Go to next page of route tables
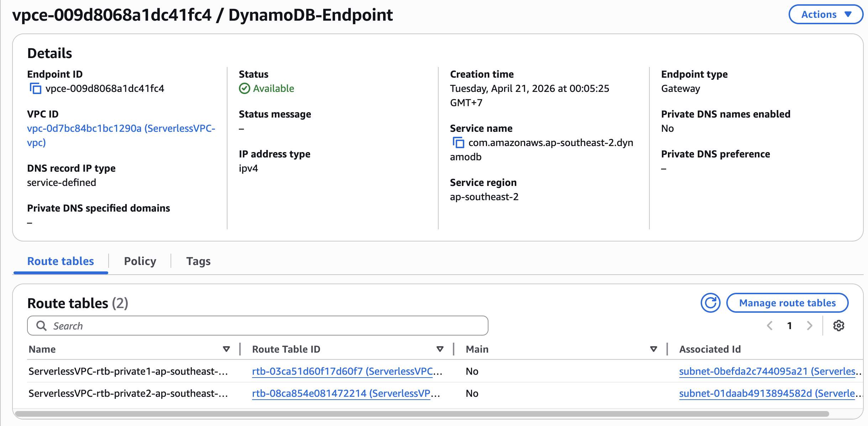Image resolution: width=868 pixels, height=426 pixels. (x=809, y=326)
